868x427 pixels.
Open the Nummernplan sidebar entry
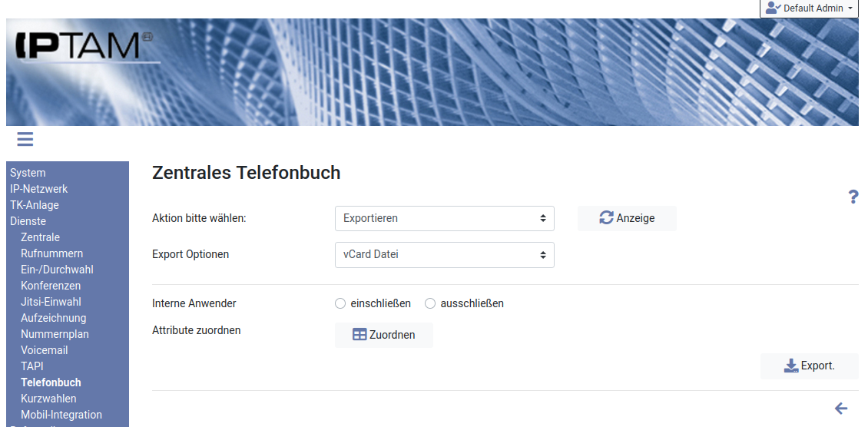tap(55, 334)
